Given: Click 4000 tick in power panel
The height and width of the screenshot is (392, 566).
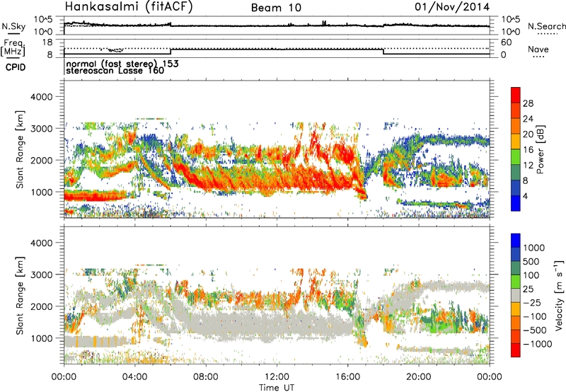Looking at the screenshot, I should click(41, 97).
